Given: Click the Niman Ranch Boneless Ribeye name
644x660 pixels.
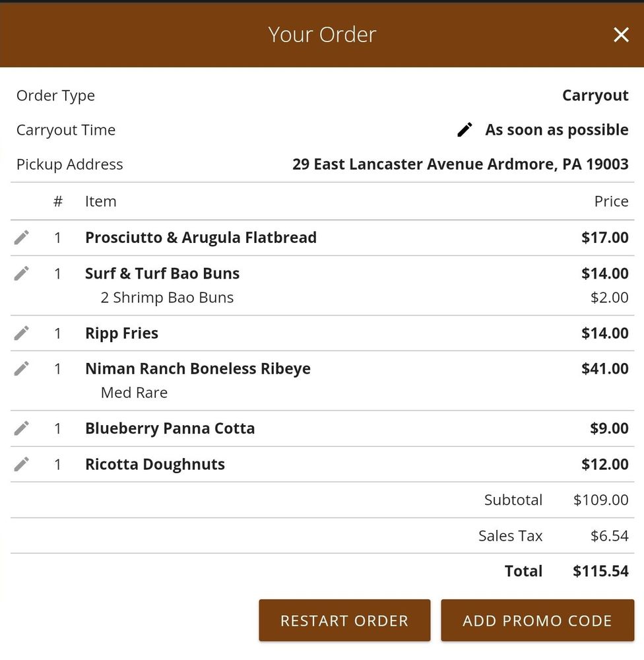Looking at the screenshot, I should point(197,368).
